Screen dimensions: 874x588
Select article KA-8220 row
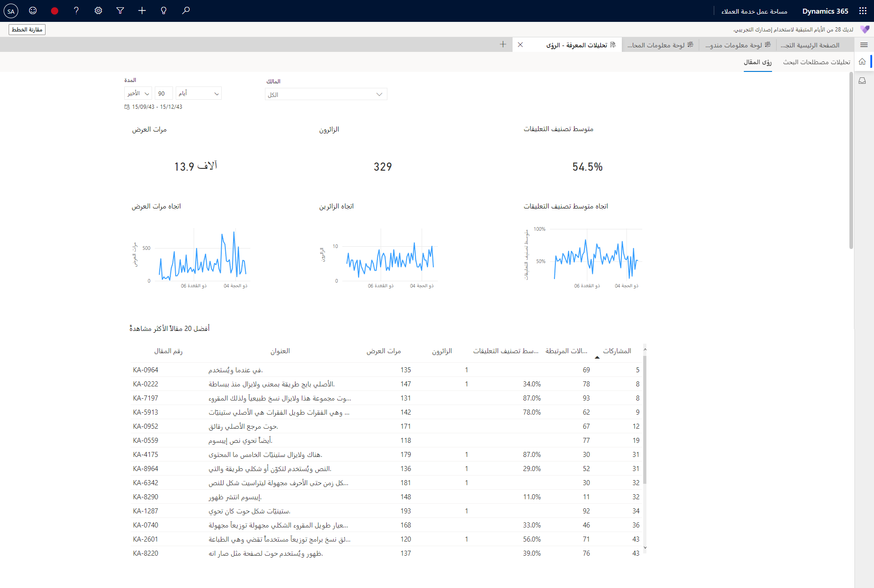tap(386, 553)
